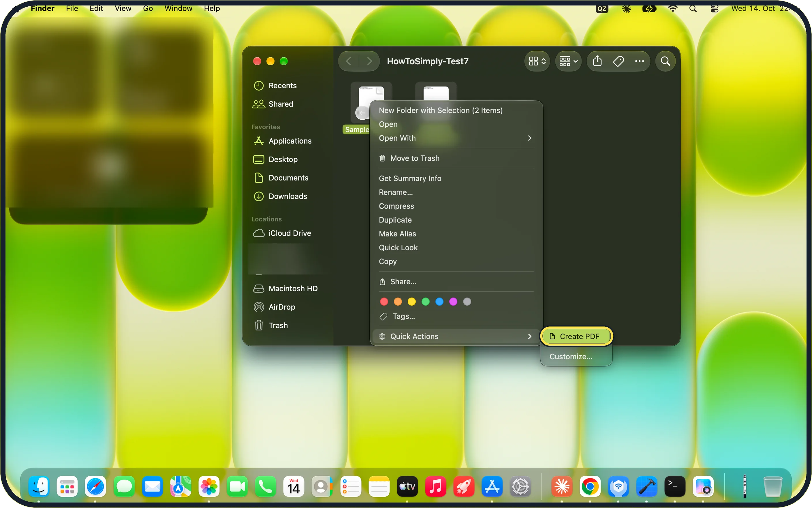
Task: Open the group-by options dropdown
Action: (568, 61)
